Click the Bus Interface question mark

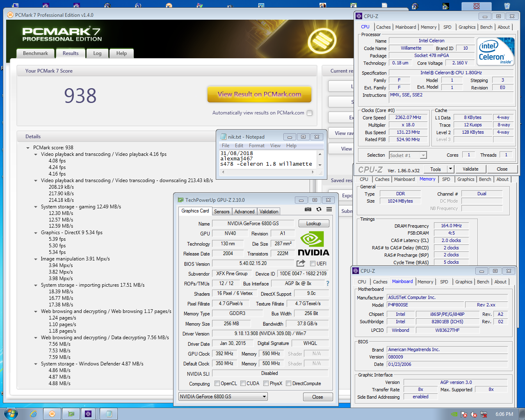point(327,283)
